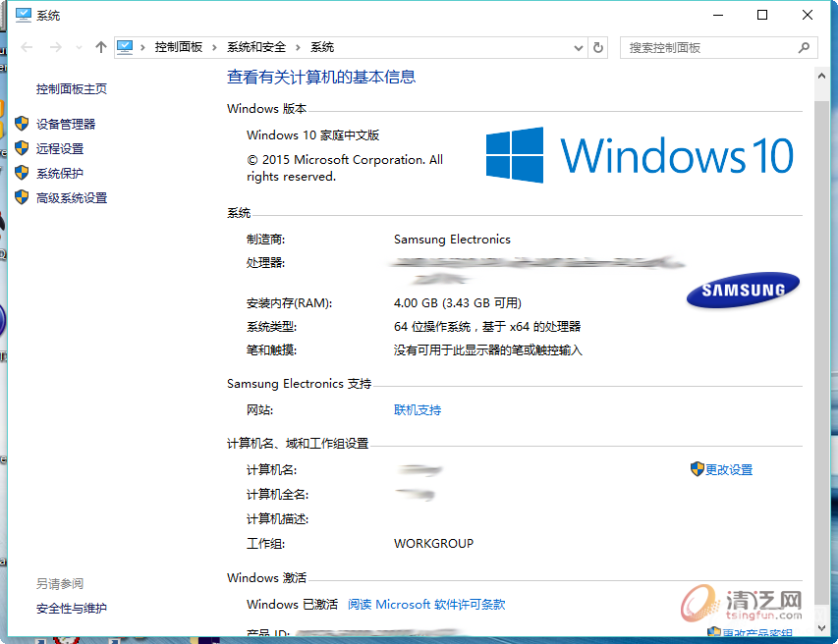Screen dimensions: 838x644
Task: Expand chevron after computer icon in address bar
Action: (142, 47)
